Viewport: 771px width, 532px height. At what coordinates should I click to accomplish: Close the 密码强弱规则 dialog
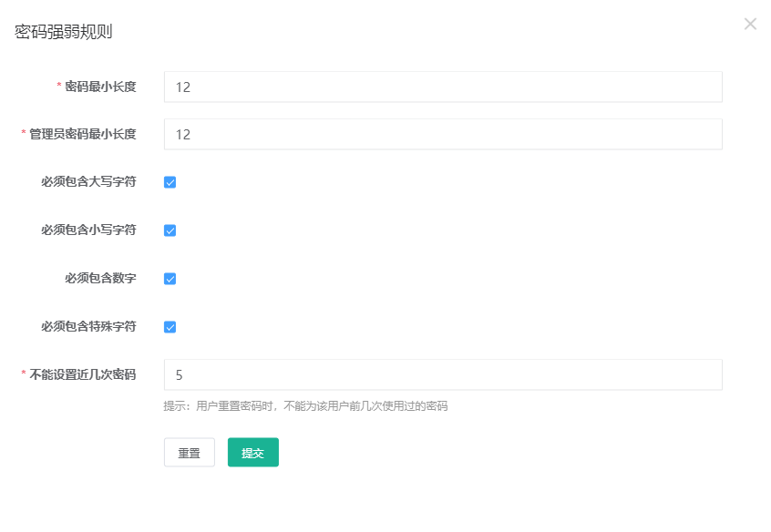(x=750, y=24)
